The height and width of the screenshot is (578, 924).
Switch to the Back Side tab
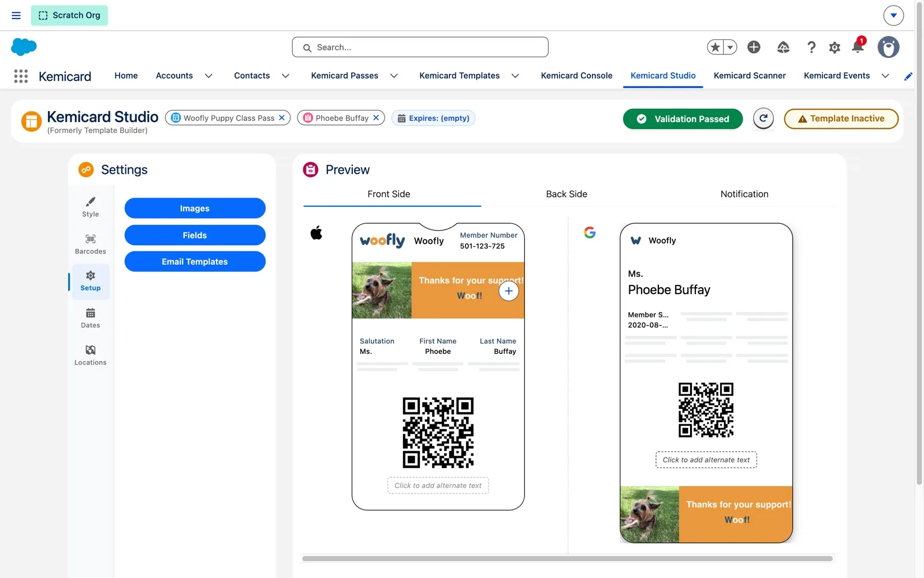click(567, 194)
